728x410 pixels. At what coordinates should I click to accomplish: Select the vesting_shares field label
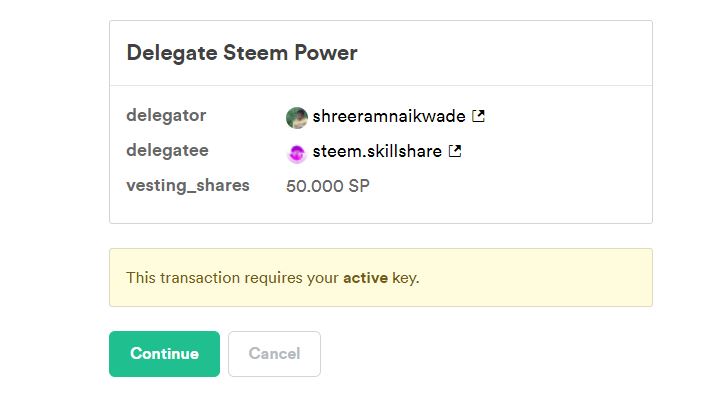188,185
